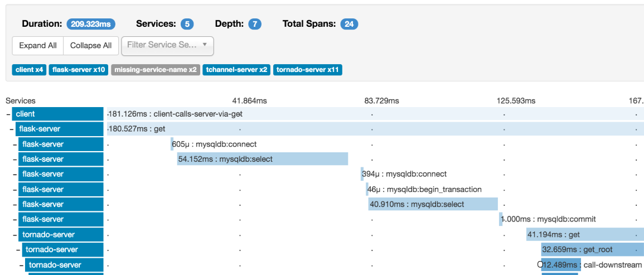Select the missing-service-name x2 tag
This screenshot has height=275, width=644.
155,70
